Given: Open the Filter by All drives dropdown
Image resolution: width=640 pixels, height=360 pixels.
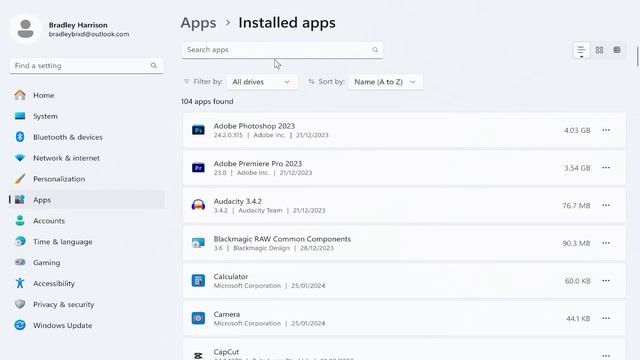Looking at the screenshot, I should (x=262, y=82).
